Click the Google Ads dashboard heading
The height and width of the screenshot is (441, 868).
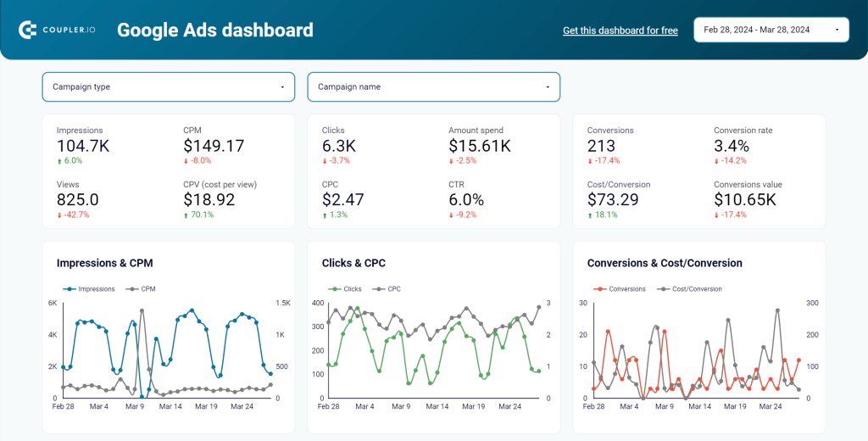point(215,30)
